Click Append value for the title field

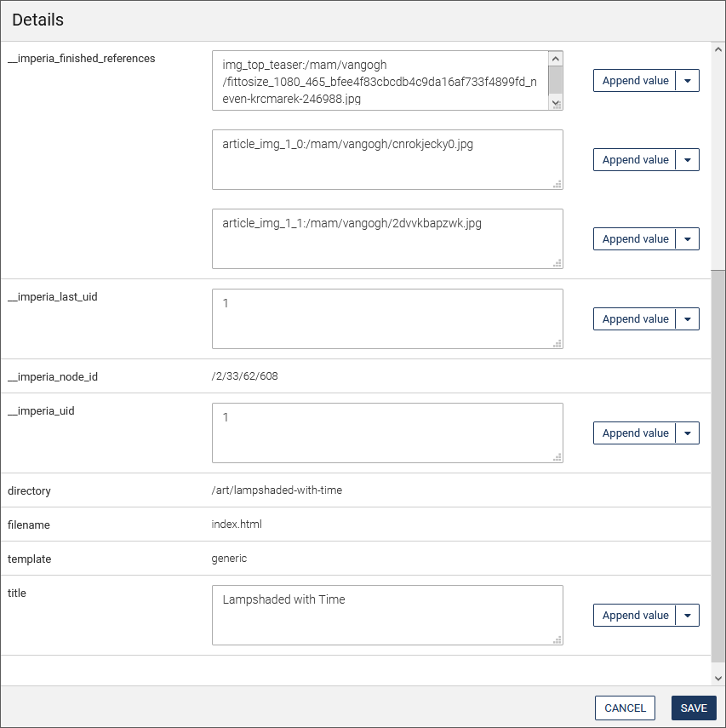635,615
